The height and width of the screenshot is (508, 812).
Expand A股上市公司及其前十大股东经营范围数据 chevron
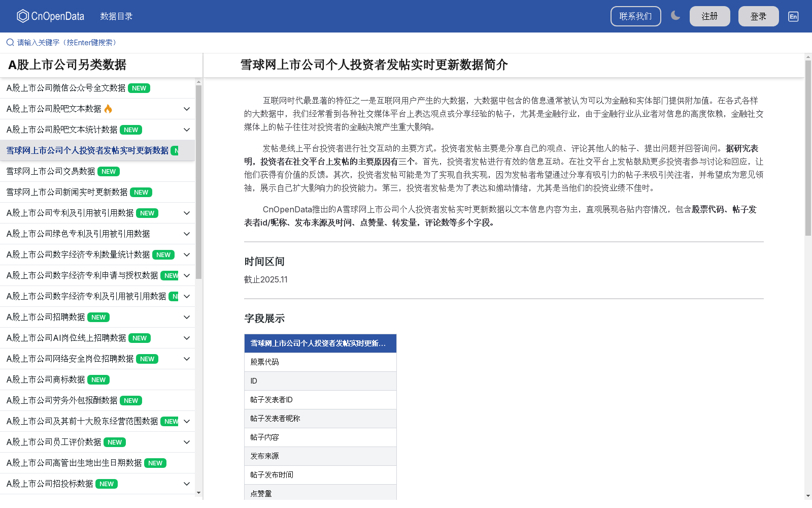(187, 421)
